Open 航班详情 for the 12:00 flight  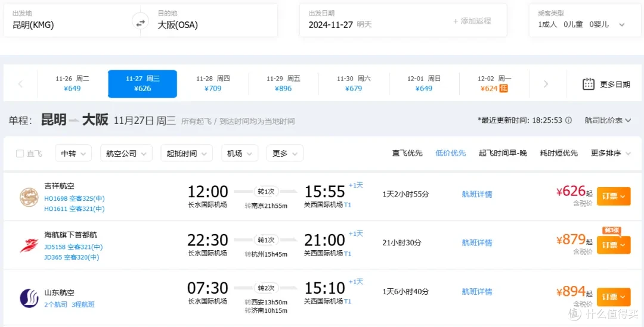477,194
